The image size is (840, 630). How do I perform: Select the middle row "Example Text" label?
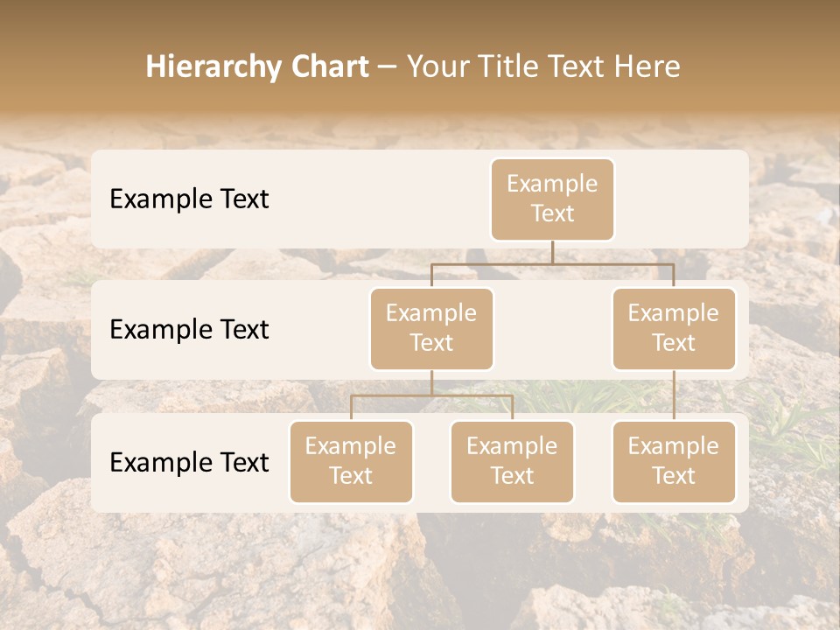point(189,330)
